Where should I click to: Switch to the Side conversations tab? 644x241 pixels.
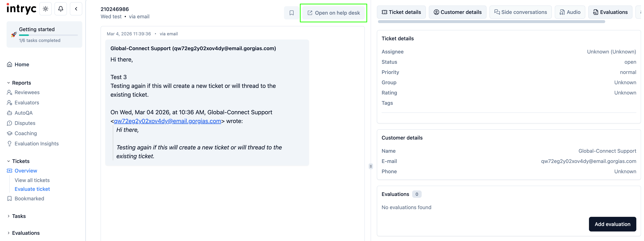[x=520, y=12]
